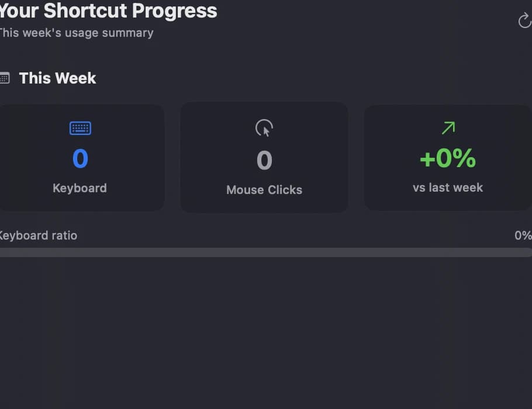Select the click-gesture icon above Mouse Clicks
This screenshot has height=409, width=532.
coord(264,129)
